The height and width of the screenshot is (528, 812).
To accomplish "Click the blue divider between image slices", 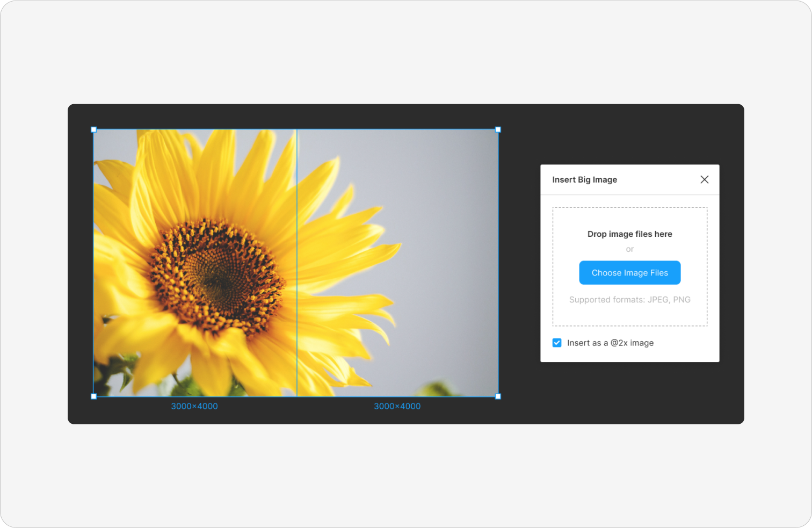I will coord(296,263).
